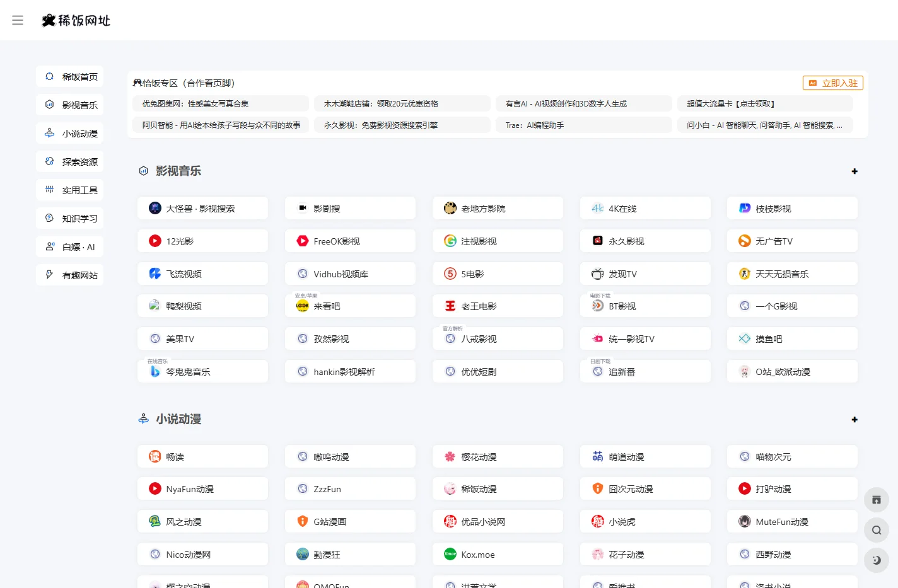Toggle dark mode moon button

877,560
